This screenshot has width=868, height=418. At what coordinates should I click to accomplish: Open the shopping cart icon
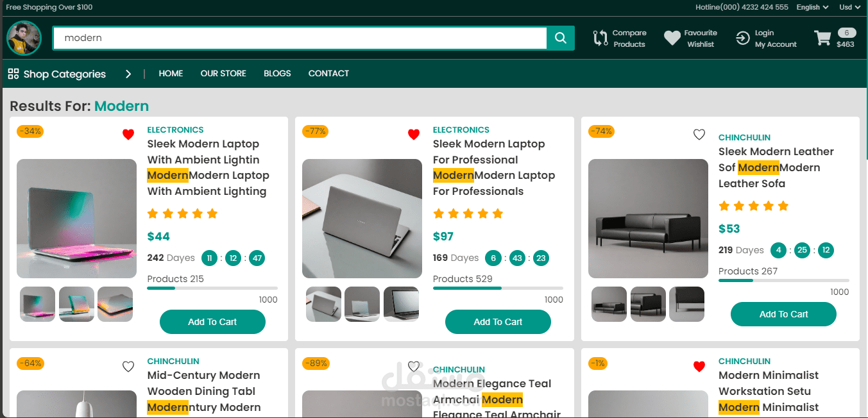pos(823,38)
